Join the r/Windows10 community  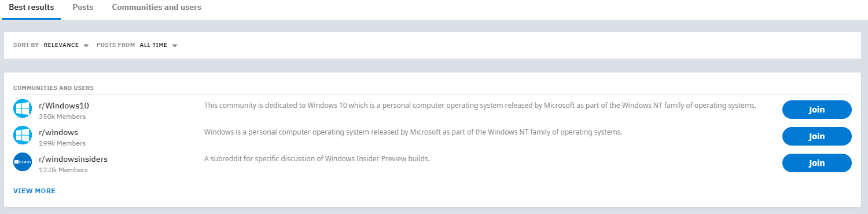click(816, 110)
